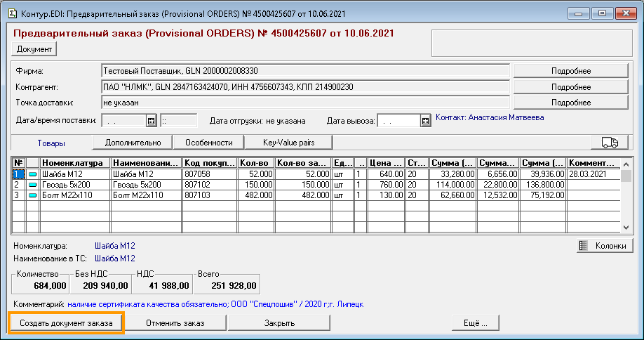644x340 pixels.
Task: Click Создать документ заказа button
Action: pos(66,323)
